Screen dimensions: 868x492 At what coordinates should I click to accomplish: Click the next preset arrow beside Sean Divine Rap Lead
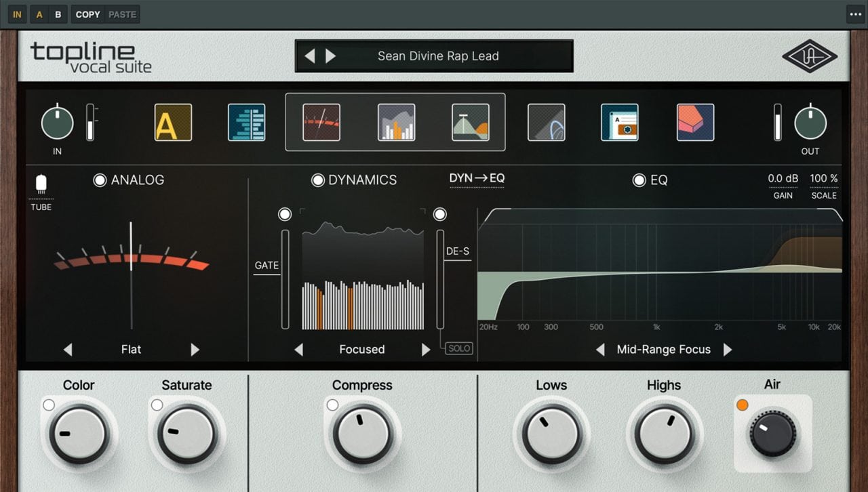332,56
